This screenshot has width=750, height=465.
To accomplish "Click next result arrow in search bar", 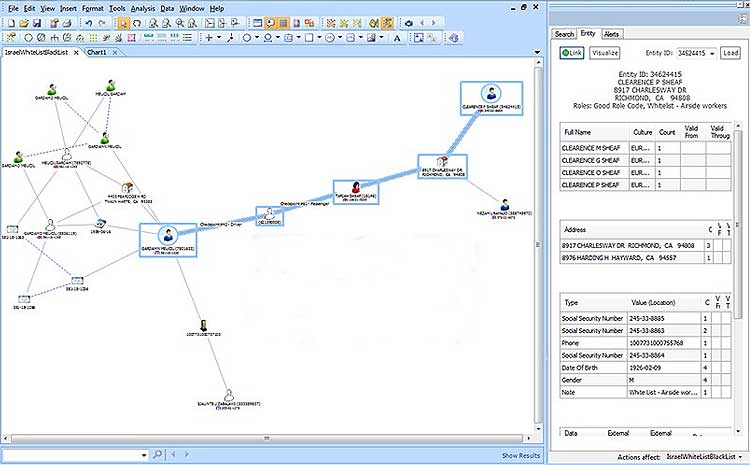I will point(187,454).
